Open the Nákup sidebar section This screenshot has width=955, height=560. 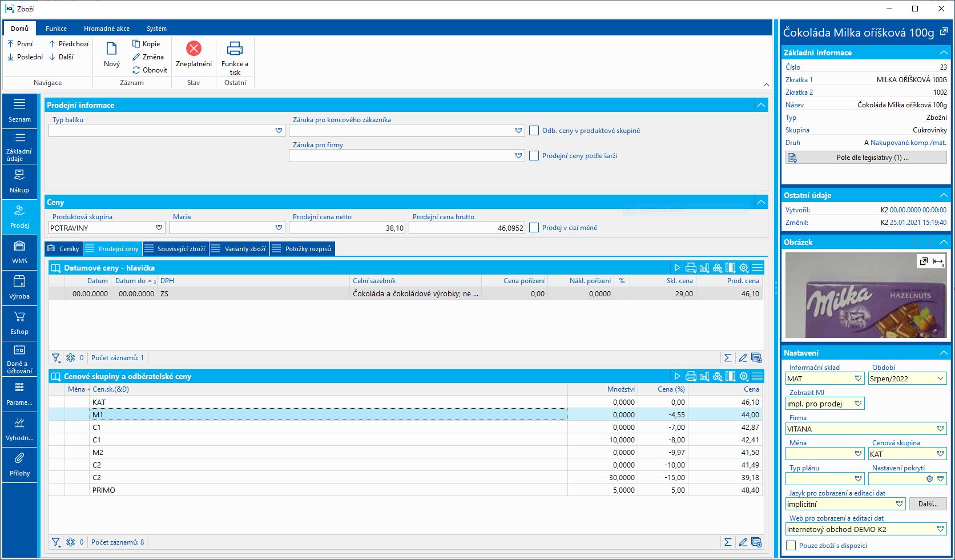coord(19,182)
